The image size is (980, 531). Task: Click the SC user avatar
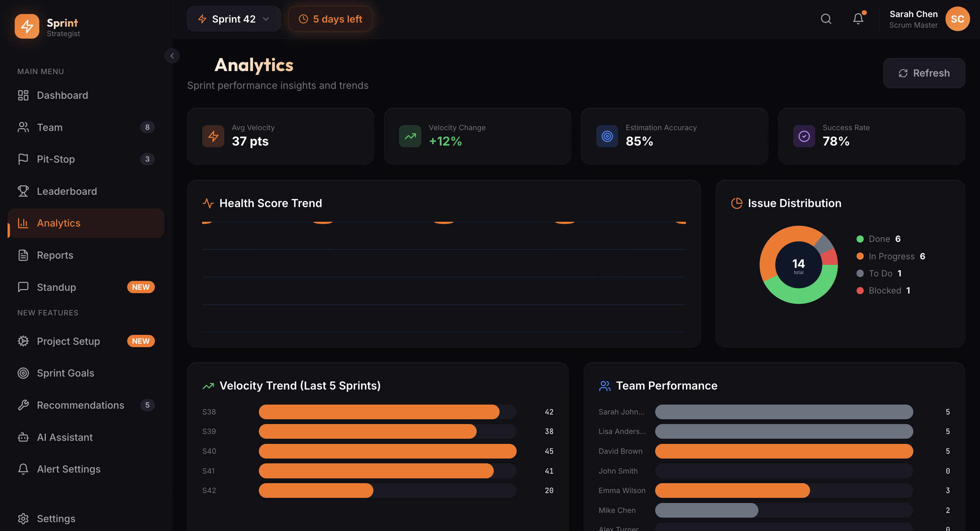tap(957, 19)
